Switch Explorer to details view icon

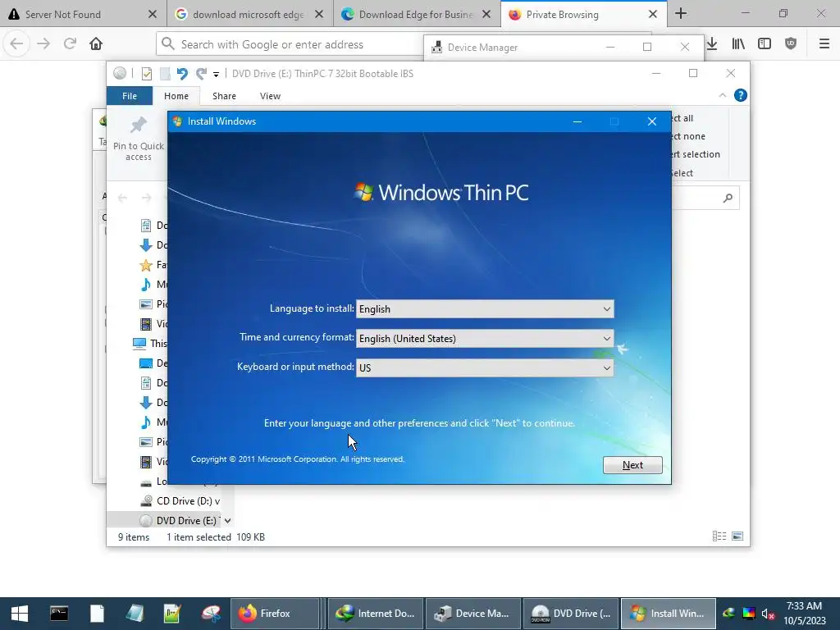click(719, 536)
